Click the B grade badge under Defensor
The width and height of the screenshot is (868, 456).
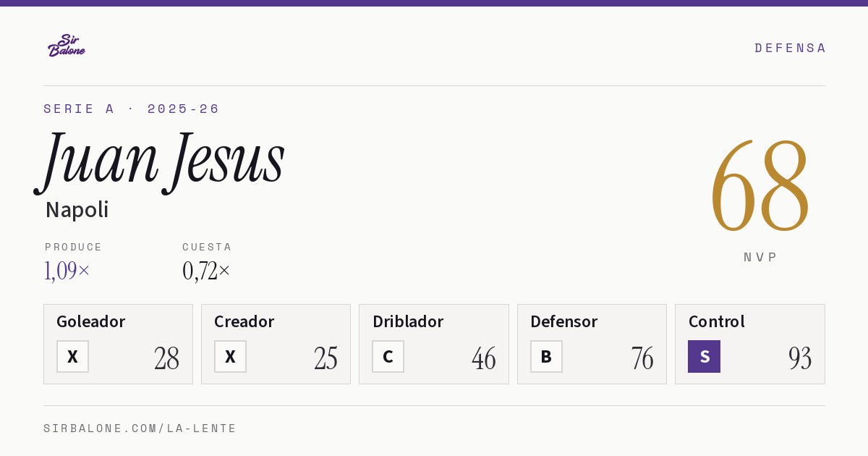[x=546, y=356]
